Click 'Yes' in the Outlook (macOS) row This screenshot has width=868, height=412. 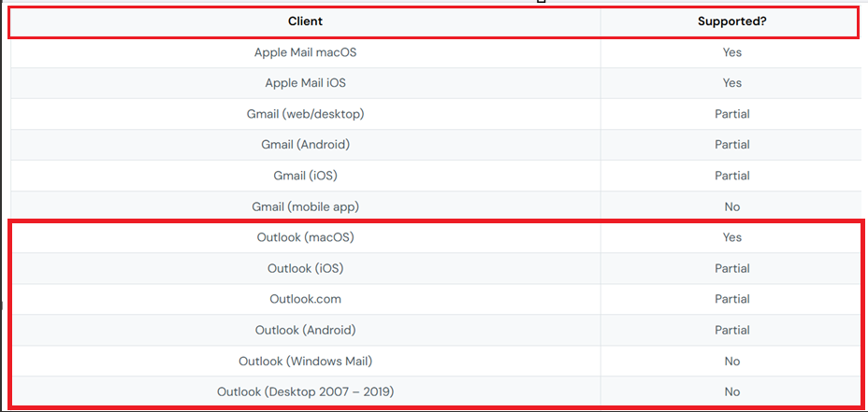coord(731,237)
